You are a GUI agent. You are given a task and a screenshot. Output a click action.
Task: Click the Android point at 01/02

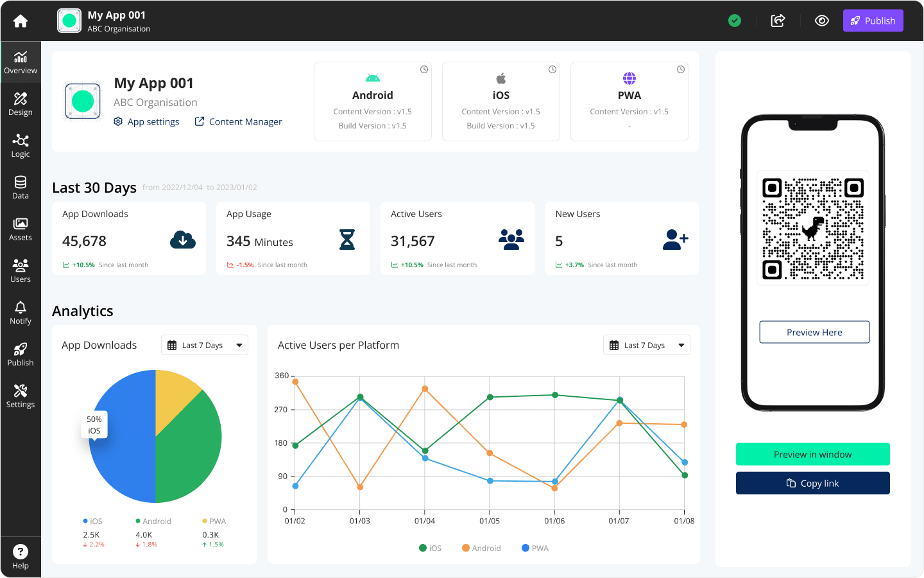point(295,381)
